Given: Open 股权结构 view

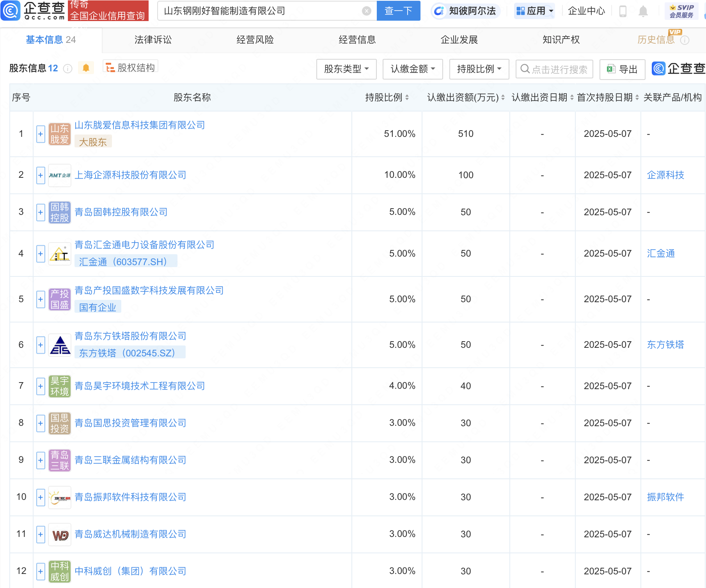Looking at the screenshot, I should click(x=130, y=67).
